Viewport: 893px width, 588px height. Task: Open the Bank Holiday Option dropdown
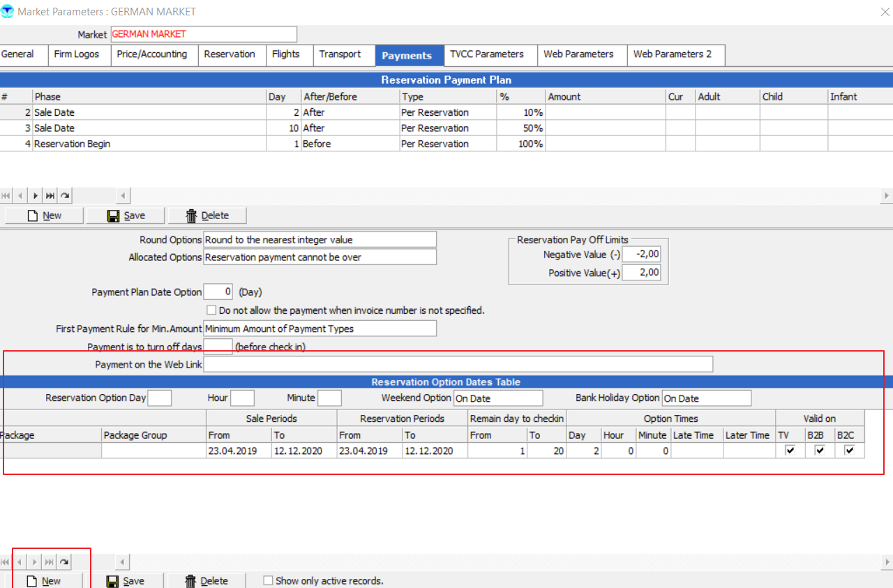[706, 398]
